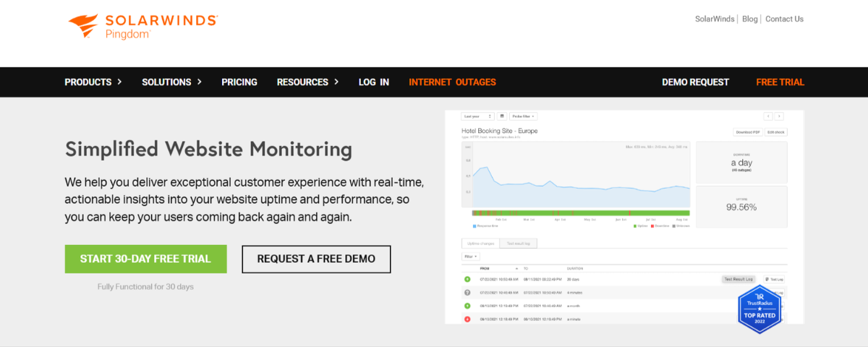This screenshot has width=868, height=347.
Task: Select LOG IN in navigation bar
Action: [374, 82]
